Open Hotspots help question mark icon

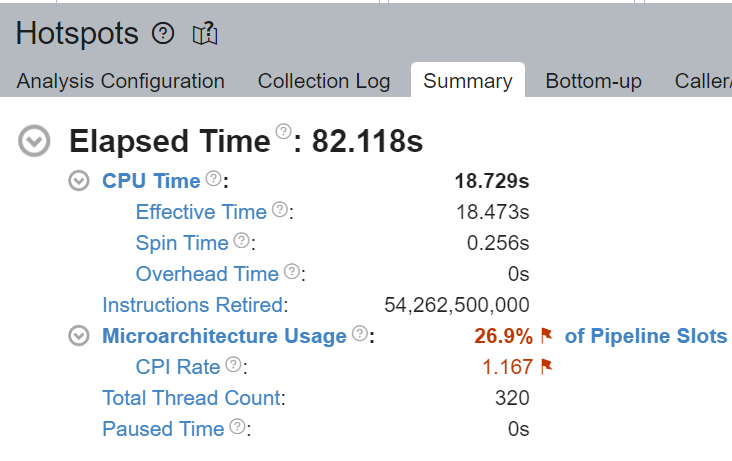[163, 34]
